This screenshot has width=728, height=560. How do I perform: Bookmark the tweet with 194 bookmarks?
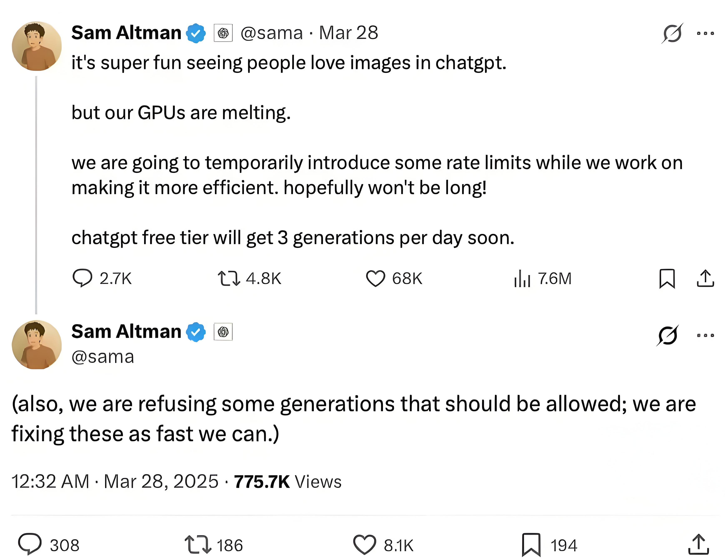click(x=531, y=545)
